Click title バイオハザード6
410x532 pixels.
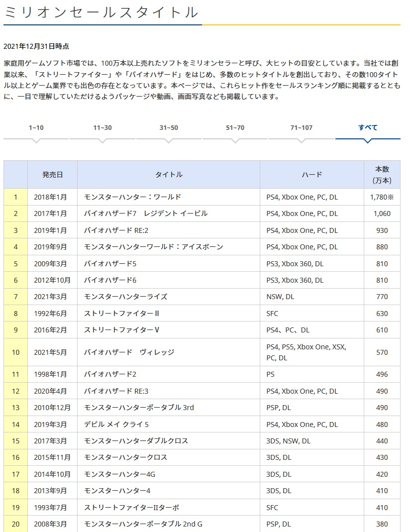pyautogui.click(x=110, y=280)
